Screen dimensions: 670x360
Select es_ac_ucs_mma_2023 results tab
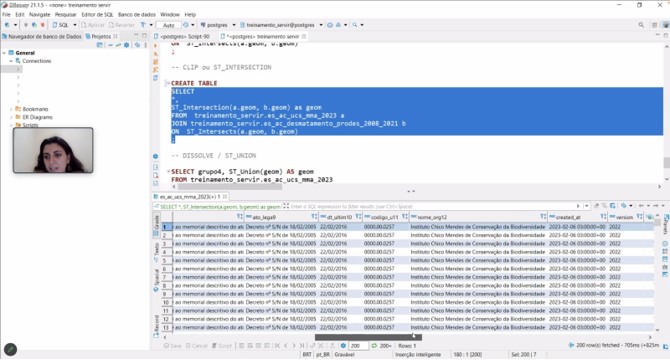[190, 197]
